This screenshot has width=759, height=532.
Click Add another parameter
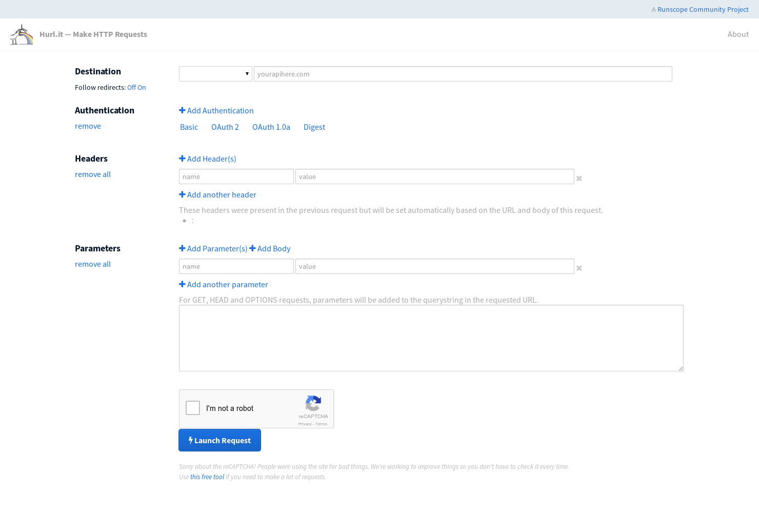(224, 285)
